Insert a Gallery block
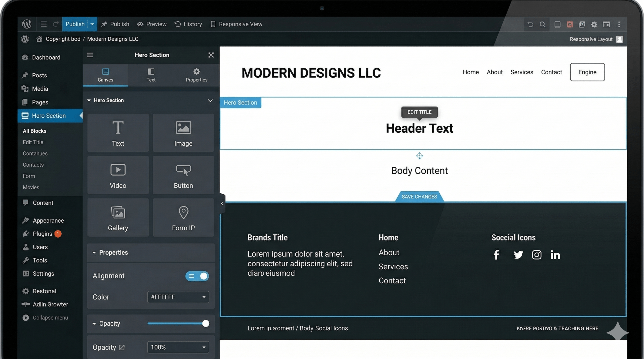The image size is (644, 359). (118, 217)
